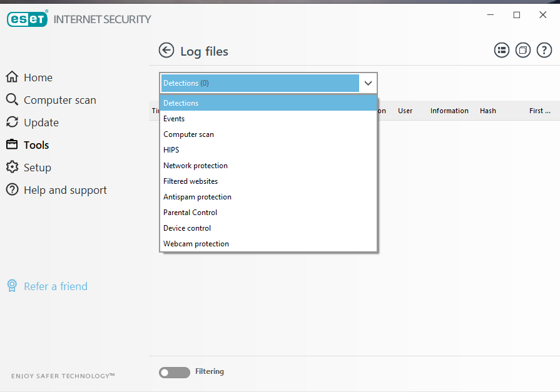This screenshot has height=392, width=560.
Task: Click the First ... column header
Action: [539, 111]
